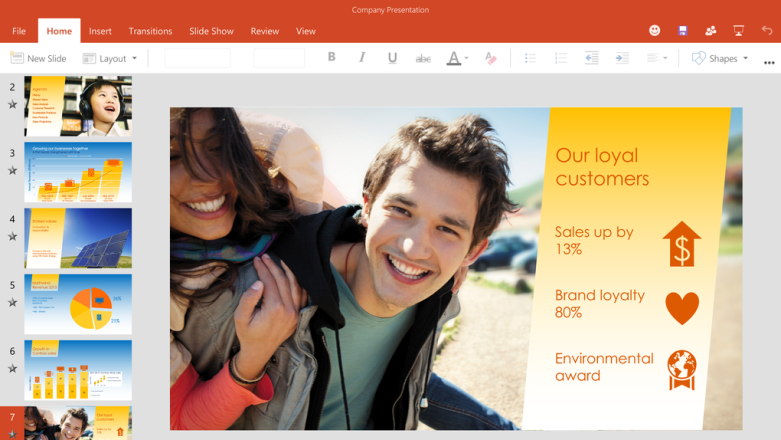781x440 pixels.
Task: Open the share with people icon
Action: tap(711, 31)
